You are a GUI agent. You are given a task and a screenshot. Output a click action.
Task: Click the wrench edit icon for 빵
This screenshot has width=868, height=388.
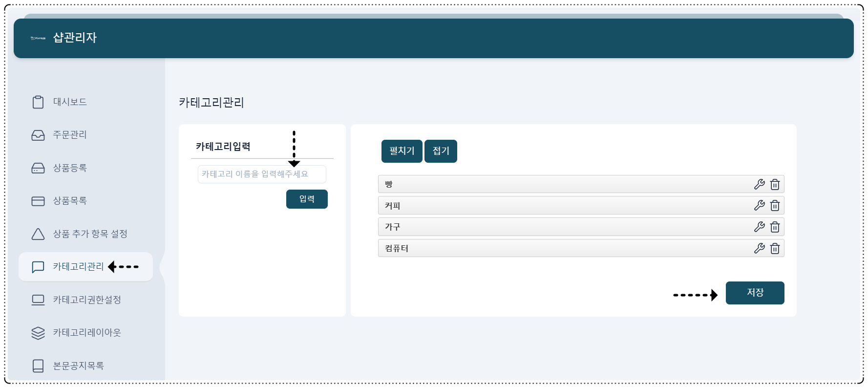[759, 184]
